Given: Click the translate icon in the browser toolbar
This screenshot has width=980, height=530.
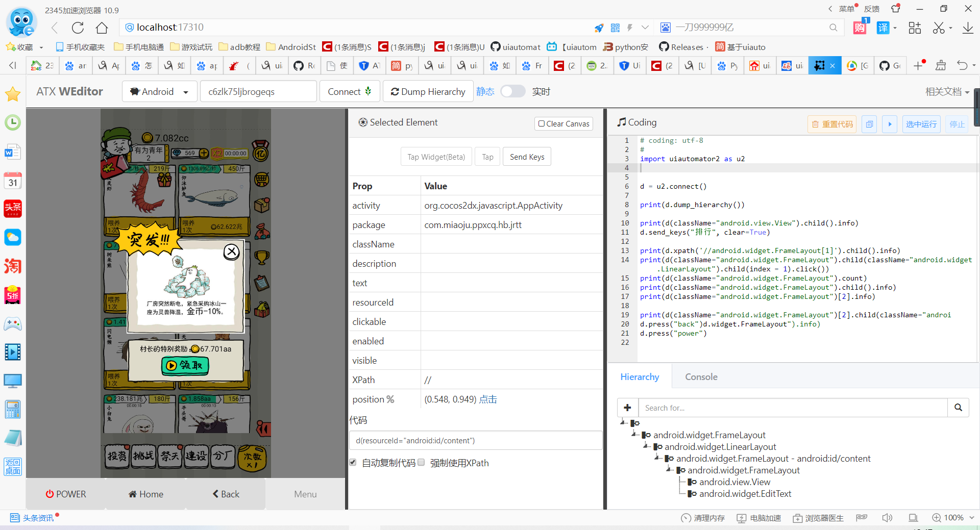Looking at the screenshot, I should click(883, 28).
